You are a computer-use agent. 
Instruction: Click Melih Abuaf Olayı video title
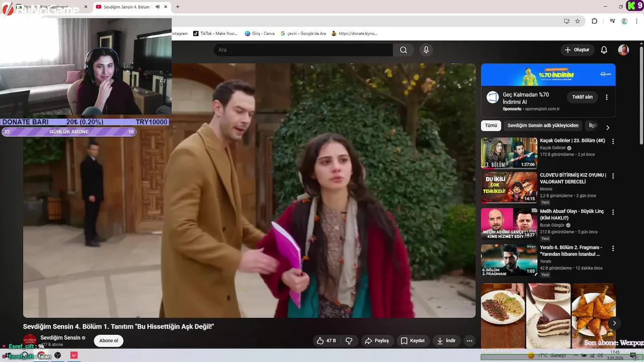[572, 215]
